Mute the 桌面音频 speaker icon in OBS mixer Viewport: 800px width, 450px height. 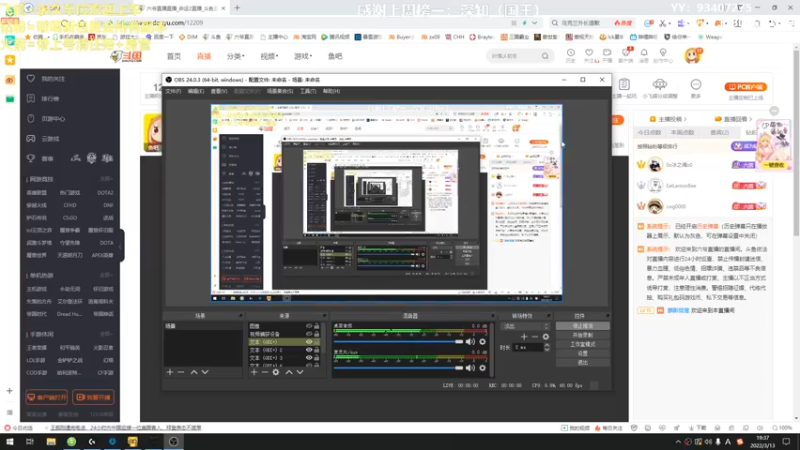[470, 341]
